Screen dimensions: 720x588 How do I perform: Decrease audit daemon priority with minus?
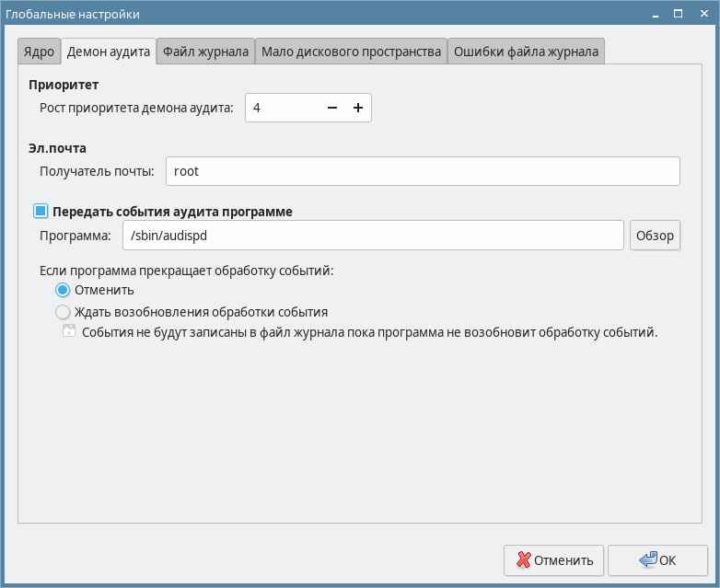pos(332,108)
